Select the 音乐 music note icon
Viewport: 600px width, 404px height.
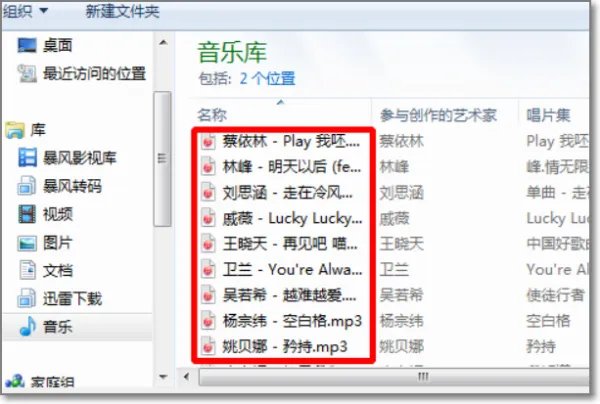(28, 327)
